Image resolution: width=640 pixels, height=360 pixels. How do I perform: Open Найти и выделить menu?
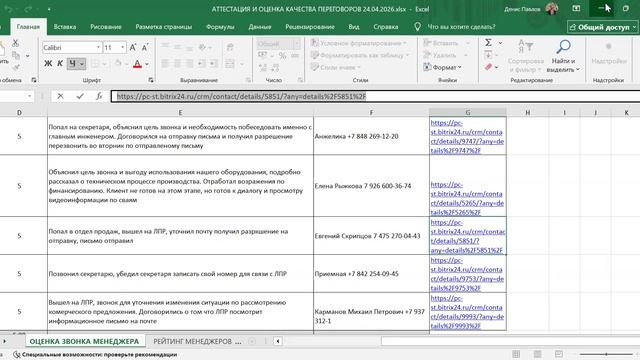coord(563,56)
